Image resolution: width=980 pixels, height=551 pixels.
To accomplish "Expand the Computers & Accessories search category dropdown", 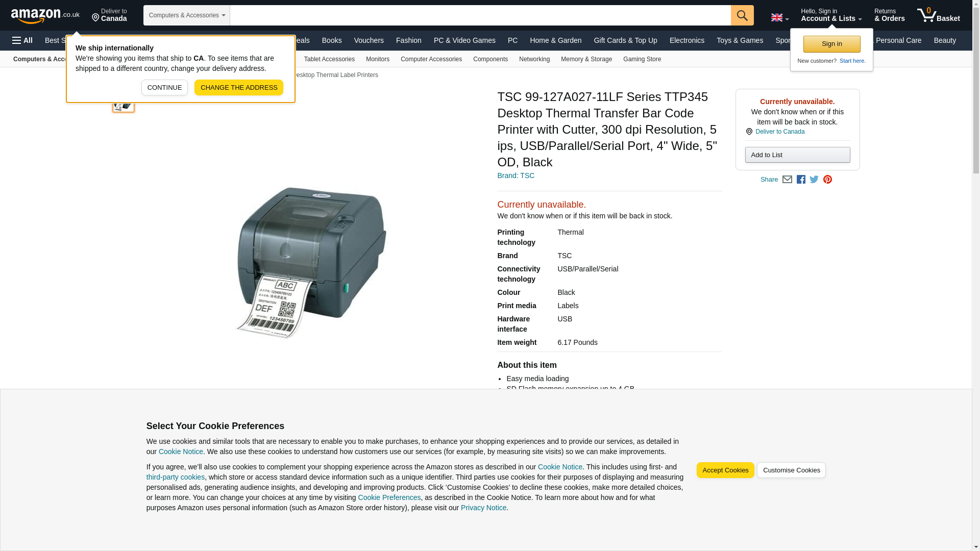I will (187, 15).
